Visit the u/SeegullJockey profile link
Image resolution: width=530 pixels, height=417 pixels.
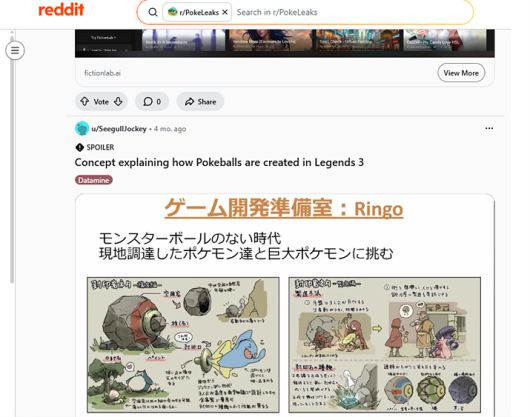pyautogui.click(x=119, y=129)
